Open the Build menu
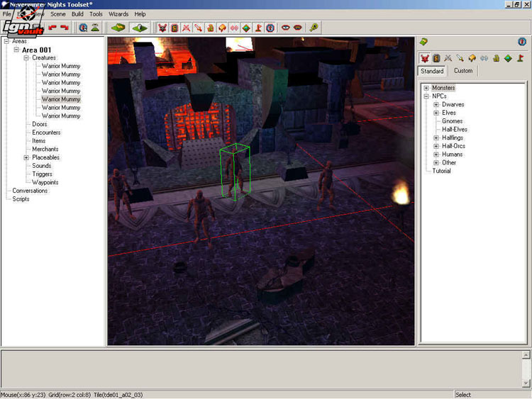 point(77,14)
